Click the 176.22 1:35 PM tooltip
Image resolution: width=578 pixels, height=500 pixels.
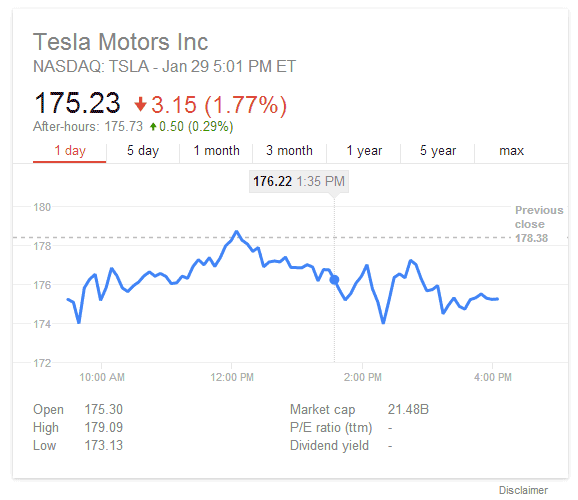tap(299, 181)
